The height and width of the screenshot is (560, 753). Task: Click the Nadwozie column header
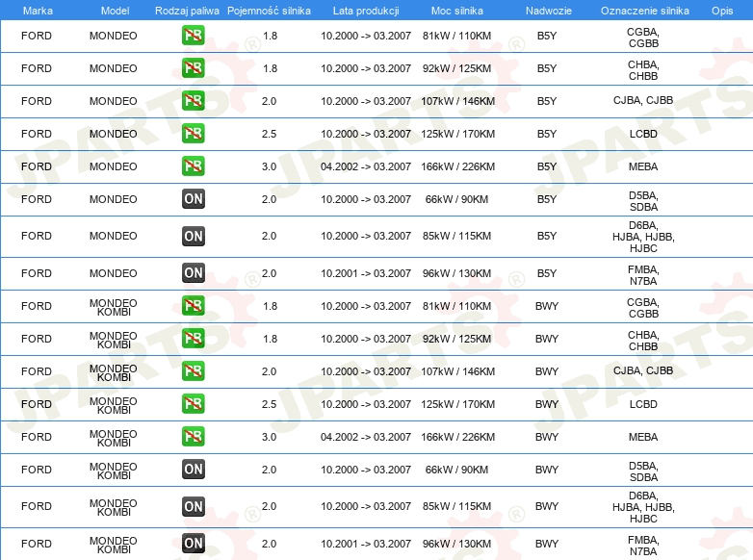549,11
